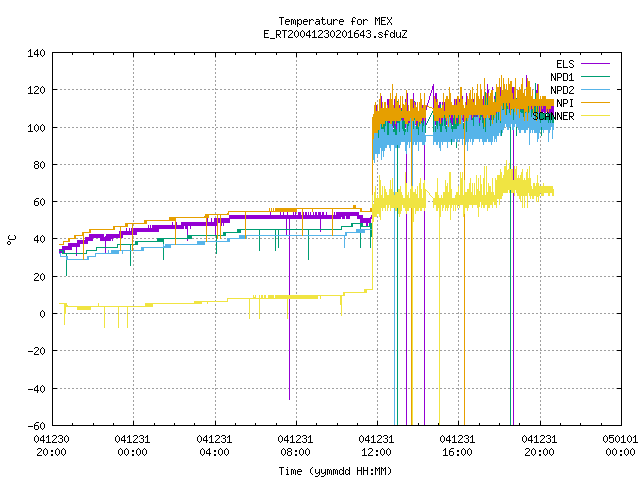Select the NPD2 legend label

click(562, 90)
